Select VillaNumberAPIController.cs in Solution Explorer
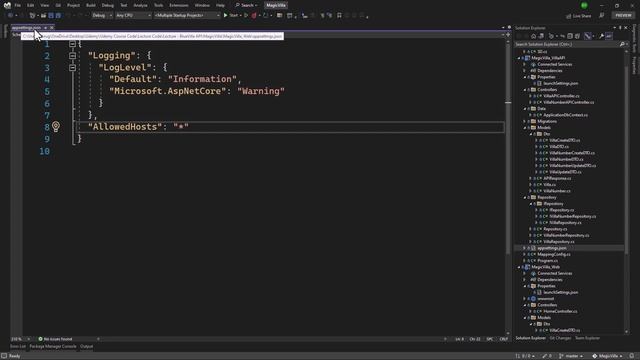This screenshot has width=640, height=360. 569,102
